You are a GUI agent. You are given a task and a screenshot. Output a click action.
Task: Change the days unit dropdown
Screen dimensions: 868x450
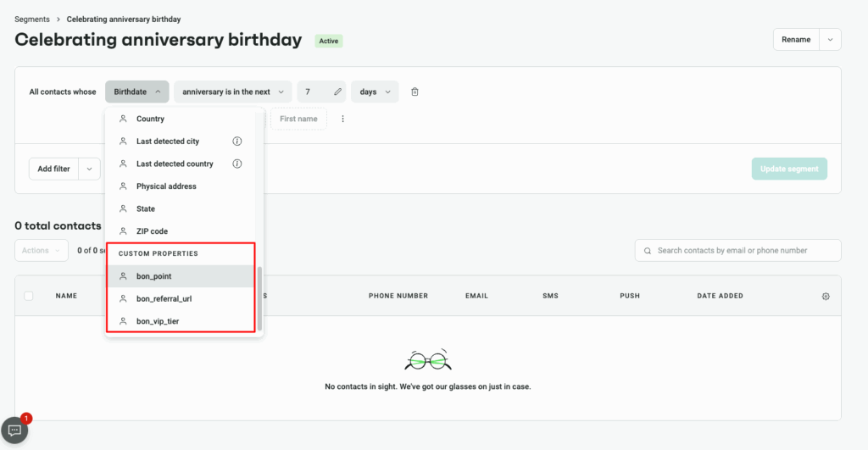[374, 92]
